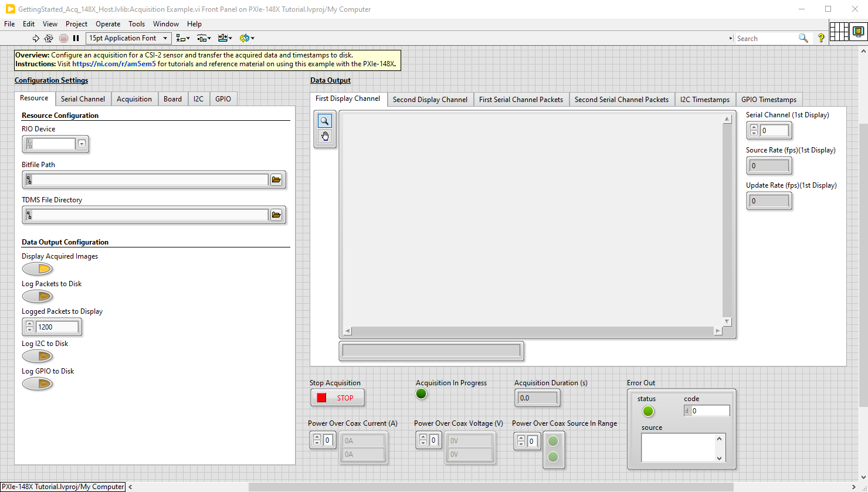The image size is (868, 492).
Task: Open RIO Device dropdown
Action: coord(82,144)
